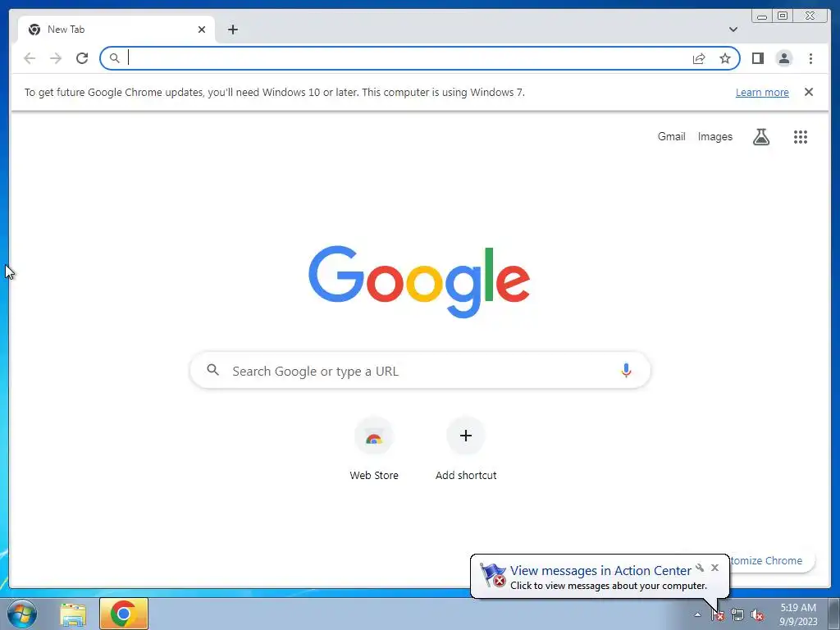Click the forward navigation arrow
840x630 pixels.
point(56,58)
